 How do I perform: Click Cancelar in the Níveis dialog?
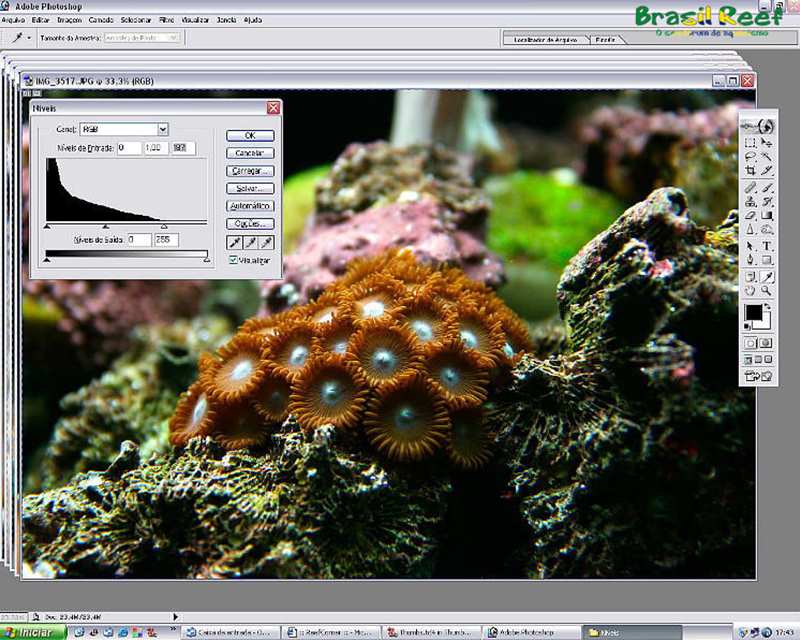pyautogui.click(x=250, y=153)
